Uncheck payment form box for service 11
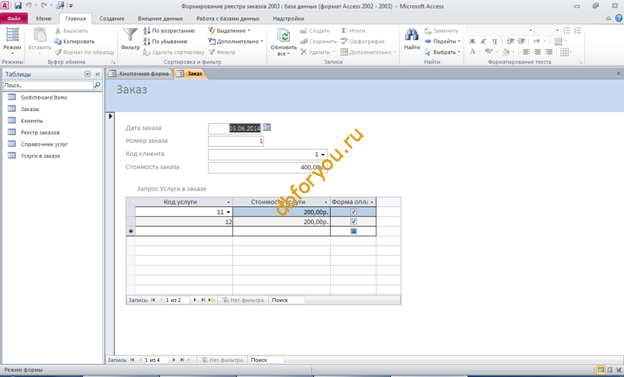The width and height of the screenshot is (624, 377). (353, 212)
